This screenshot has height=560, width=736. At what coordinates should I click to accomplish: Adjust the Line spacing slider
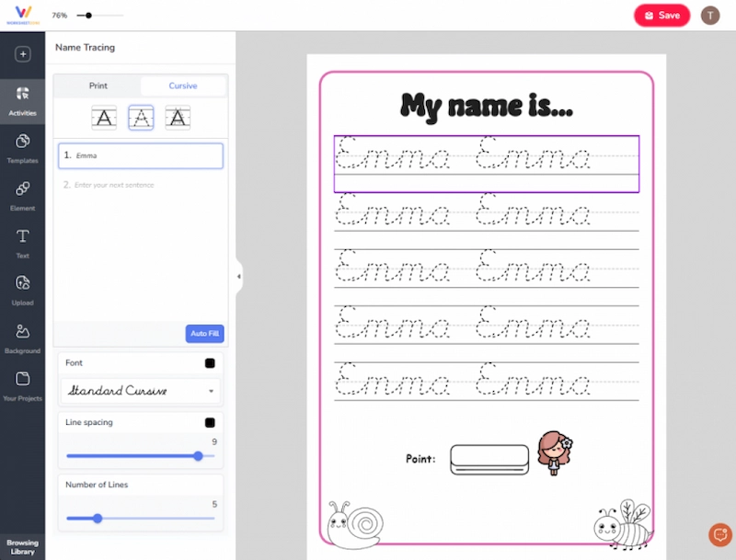coord(197,455)
